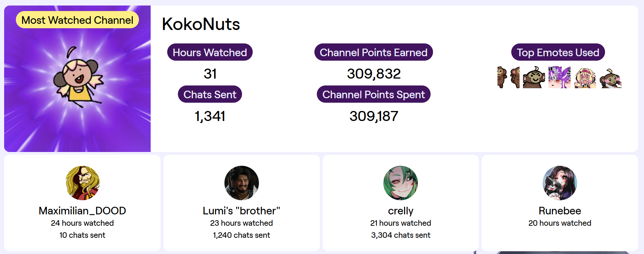This screenshot has height=254, width=644.
Task: Open the Runebee channel name
Action: (560, 211)
